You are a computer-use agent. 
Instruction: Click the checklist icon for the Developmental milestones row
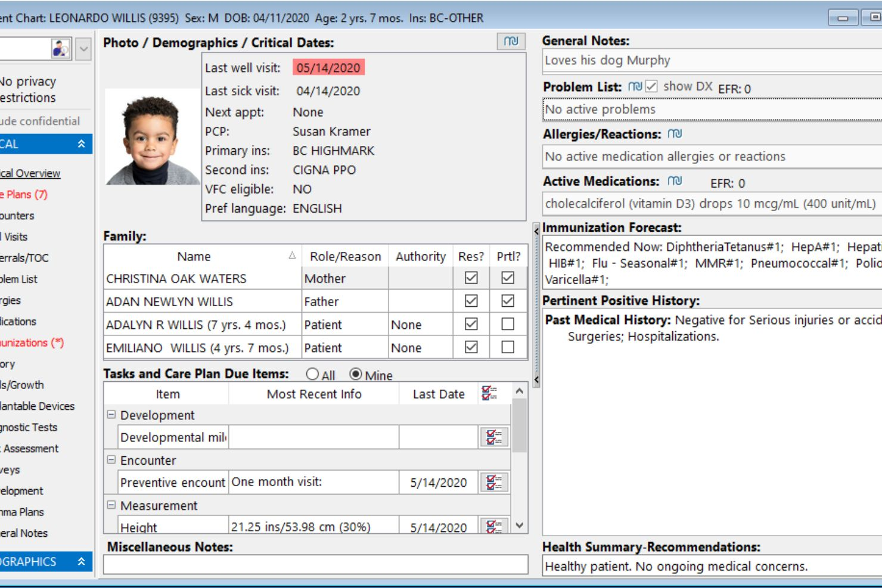coord(494,437)
